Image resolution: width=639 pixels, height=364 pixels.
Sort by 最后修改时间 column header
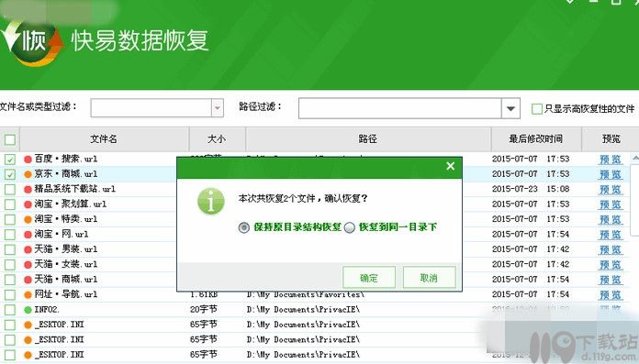coord(536,138)
